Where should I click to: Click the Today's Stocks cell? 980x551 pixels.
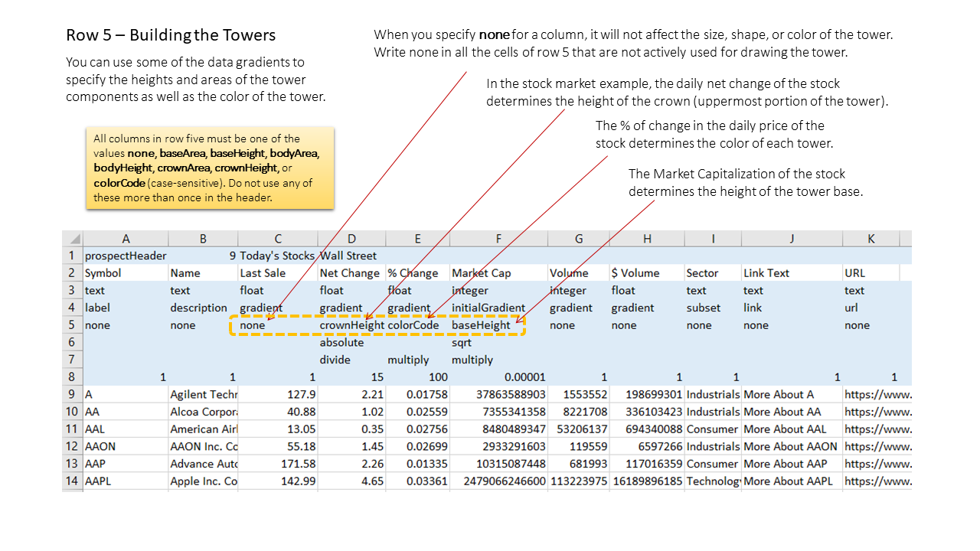tap(278, 256)
